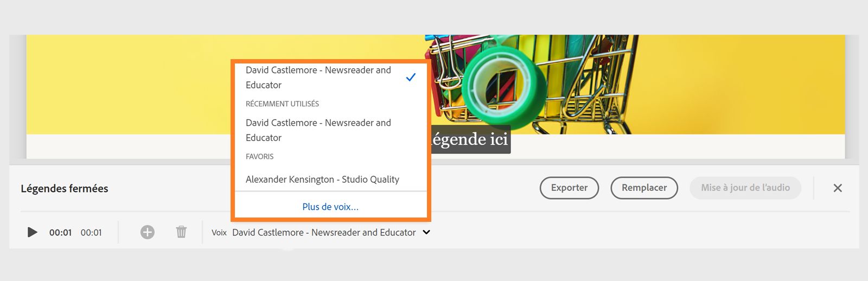Image resolution: width=868 pixels, height=281 pixels.
Task: Click the blue checkmark beside selected voice
Action: point(411,78)
